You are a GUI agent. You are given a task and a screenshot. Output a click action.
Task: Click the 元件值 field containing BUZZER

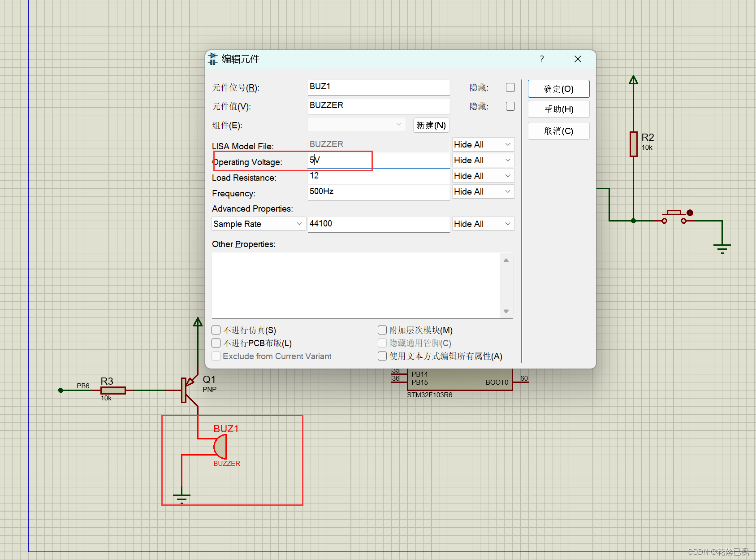(x=378, y=106)
